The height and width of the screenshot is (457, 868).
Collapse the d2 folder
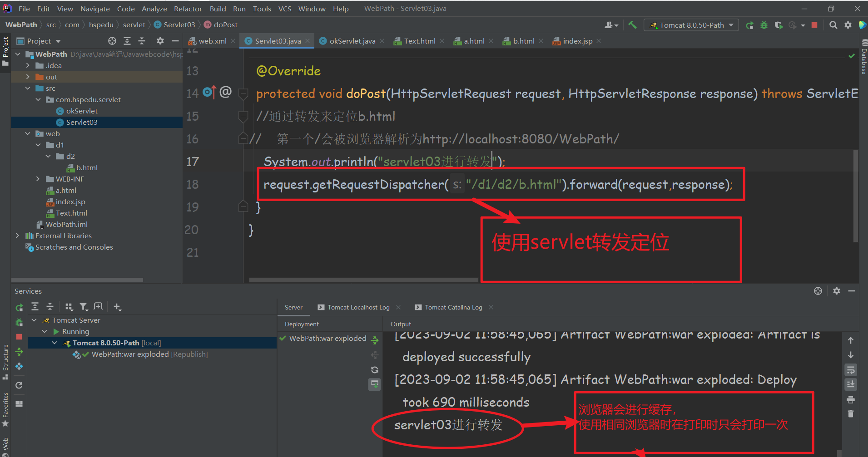48,156
